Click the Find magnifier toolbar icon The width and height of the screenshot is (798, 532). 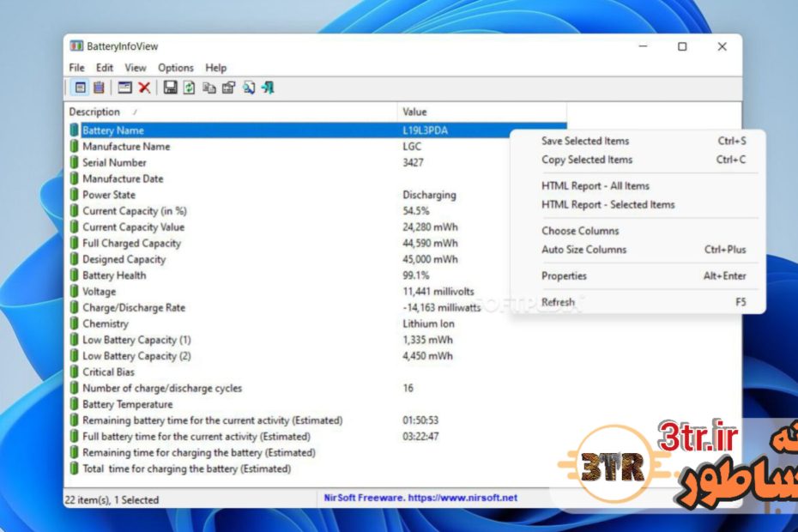[249, 88]
